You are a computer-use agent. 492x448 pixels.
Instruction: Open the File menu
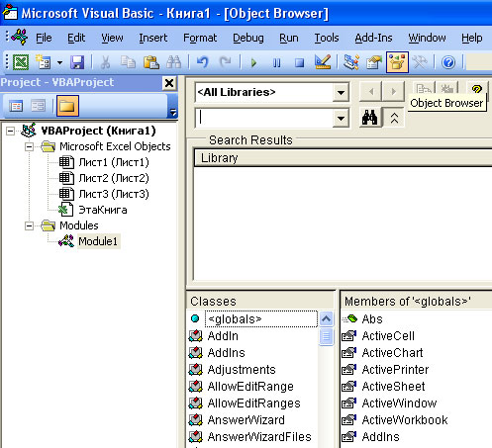tap(44, 38)
